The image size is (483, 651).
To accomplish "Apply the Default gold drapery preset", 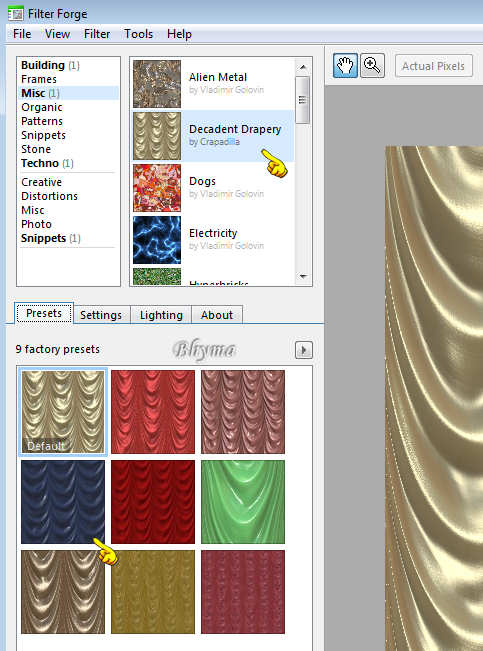I will click(x=63, y=412).
